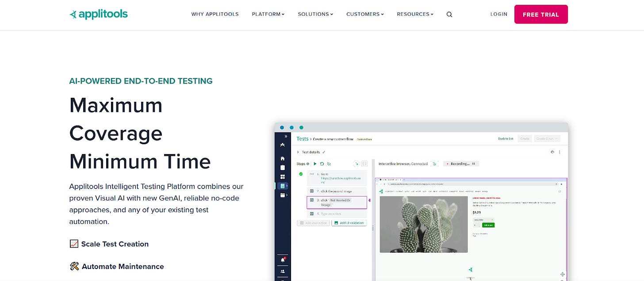Click the disconnect icon next to Interactive browser
Screen dimensions: 644x281
[x=435, y=164]
